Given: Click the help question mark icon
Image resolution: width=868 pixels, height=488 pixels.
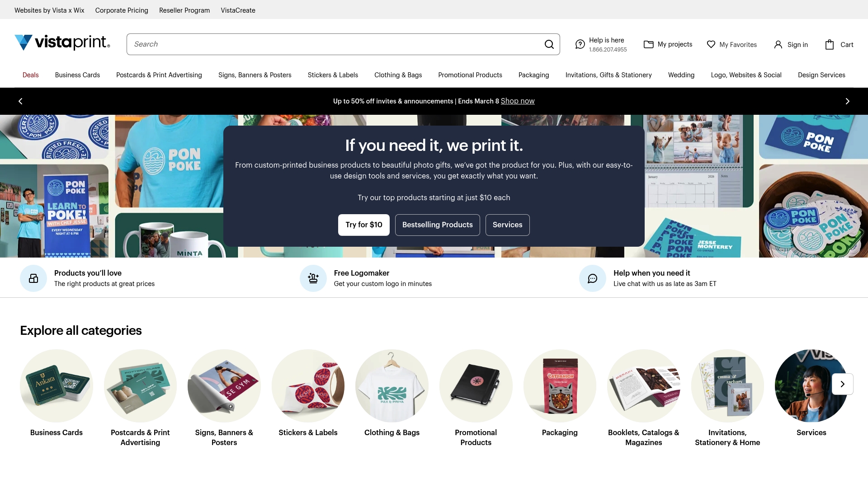Looking at the screenshot, I should [x=580, y=44].
